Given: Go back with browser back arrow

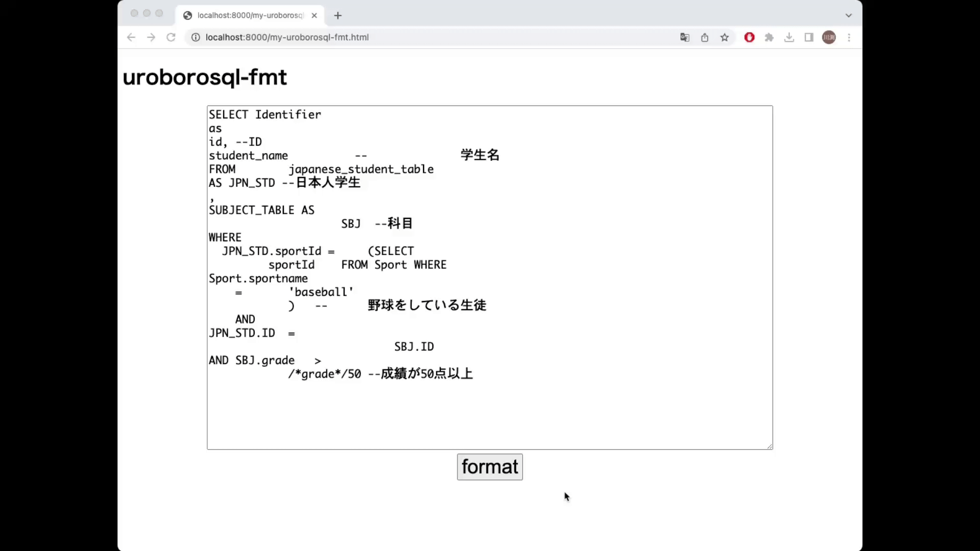Looking at the screenshot, I should [x=131, y=37].
